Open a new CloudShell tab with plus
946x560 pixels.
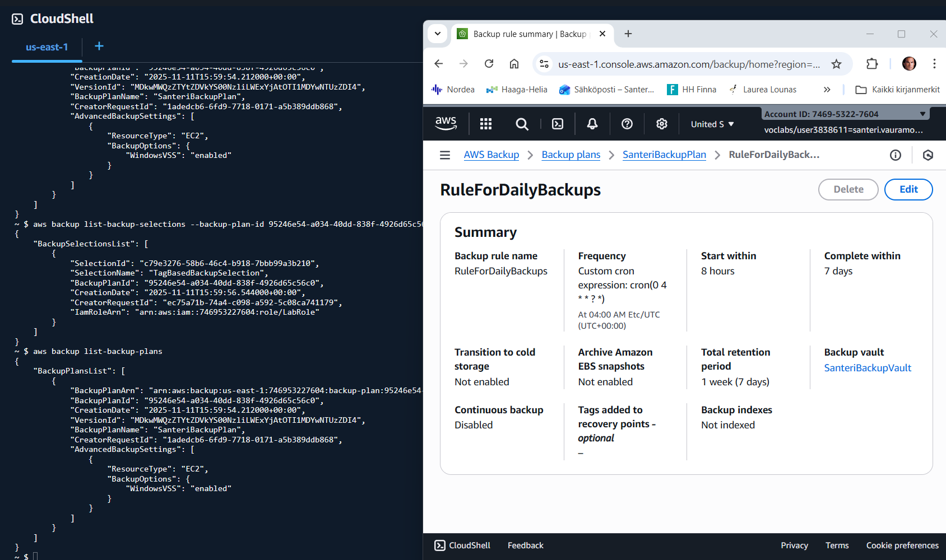pos(99,46)
